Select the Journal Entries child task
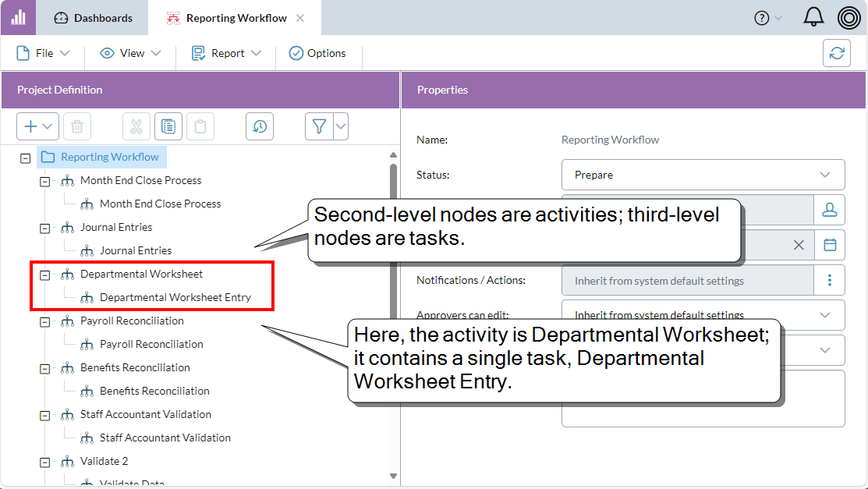The image size is (868, 489). [136, 251]
